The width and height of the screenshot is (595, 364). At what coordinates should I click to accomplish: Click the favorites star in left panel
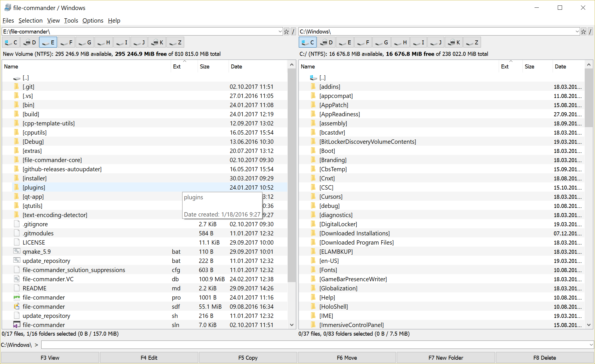point(286,32)
